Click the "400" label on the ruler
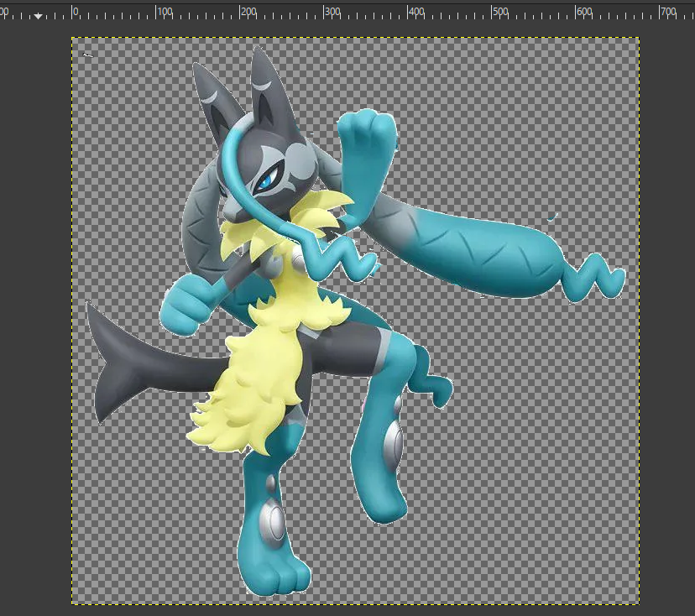The width and height of the screenshot is (695, 616). [416, 12]
